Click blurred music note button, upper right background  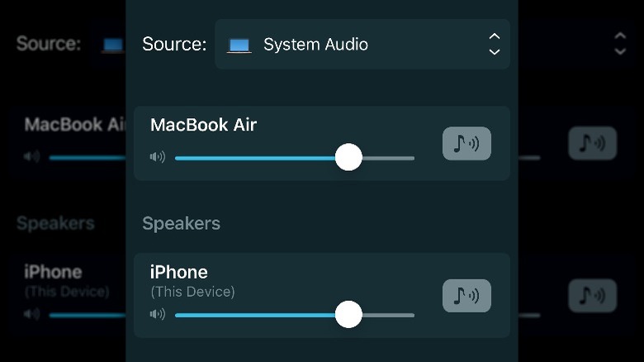(592, 144)
